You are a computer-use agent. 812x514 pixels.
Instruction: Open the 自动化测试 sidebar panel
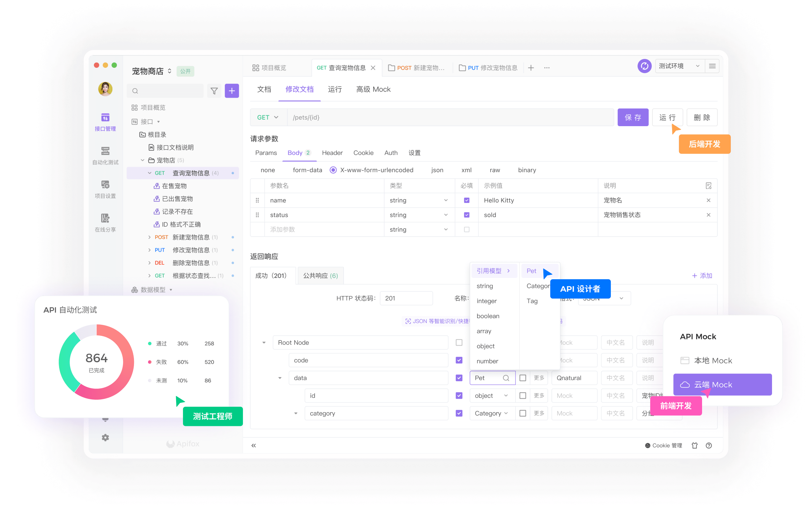point(105,155)
